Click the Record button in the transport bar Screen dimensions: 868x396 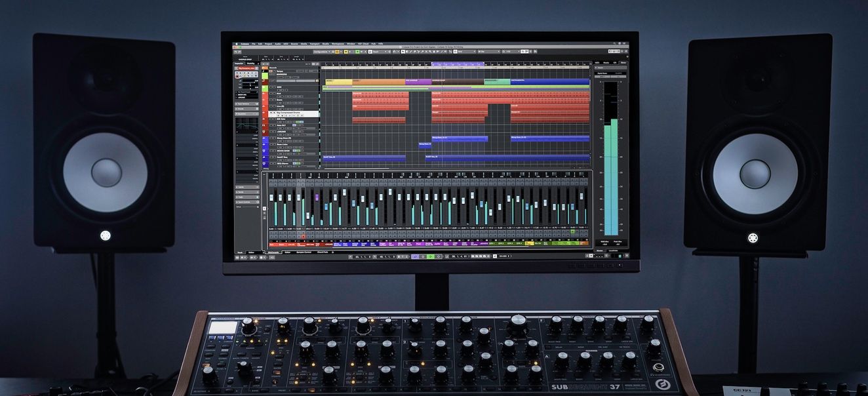pos(439,256)
